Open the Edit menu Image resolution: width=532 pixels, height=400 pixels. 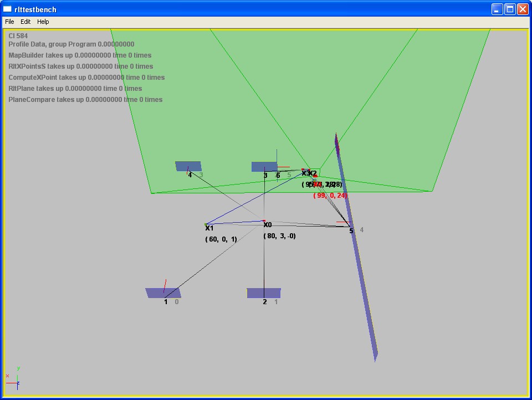[25, 22]
